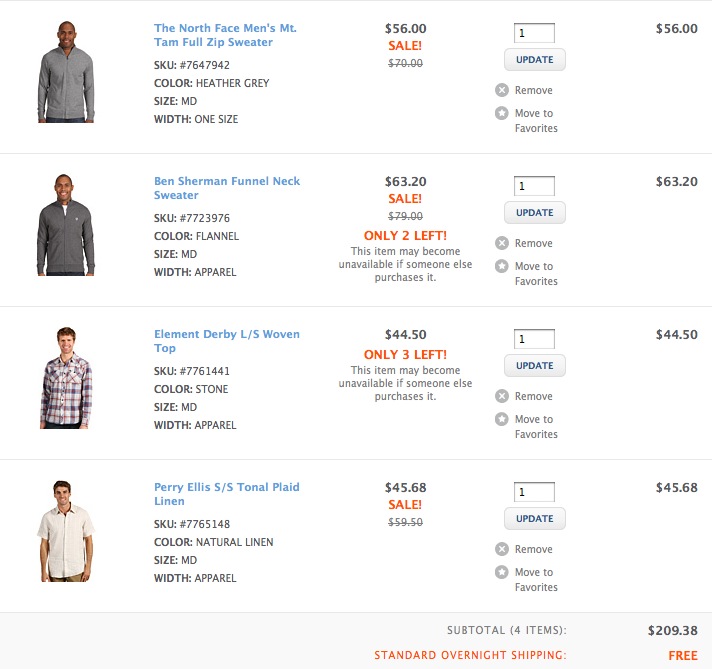The height and width of the screenshot is (669, 712).
Task: Click Move to Favorites text for Perry Ellis linen
Action: (x=536, y=580)
